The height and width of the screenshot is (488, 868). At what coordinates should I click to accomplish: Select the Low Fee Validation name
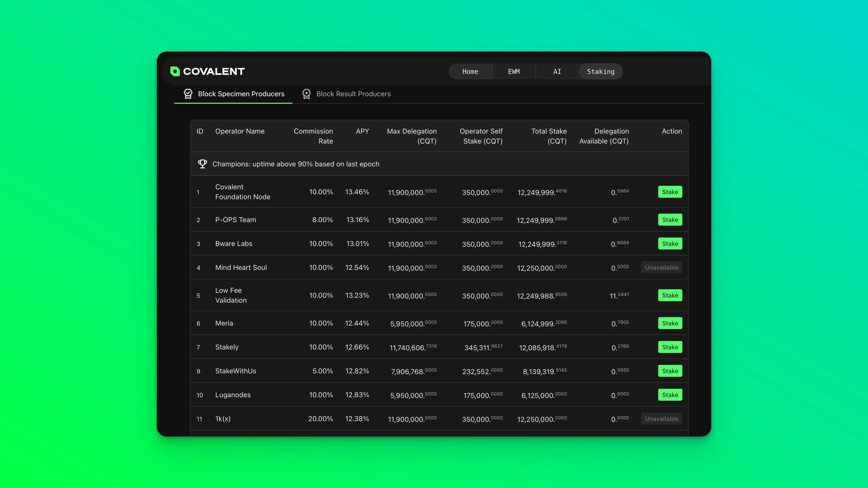point(231,295)
